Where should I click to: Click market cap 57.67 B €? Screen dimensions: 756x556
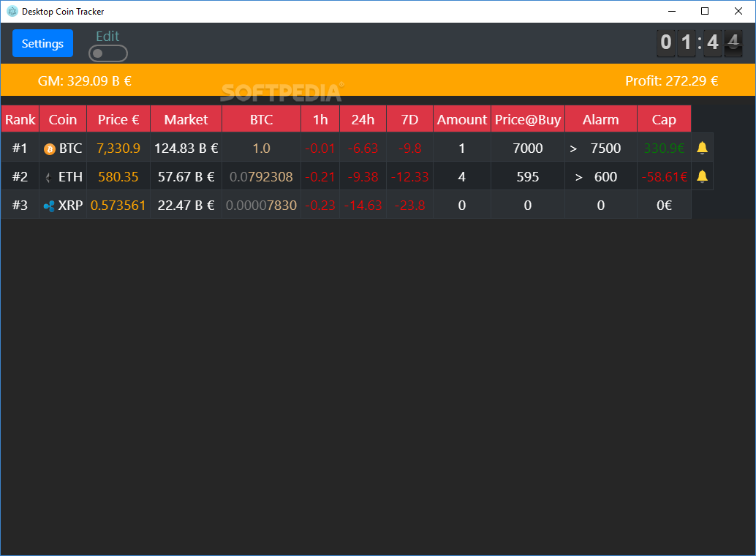tap(186, 176)
